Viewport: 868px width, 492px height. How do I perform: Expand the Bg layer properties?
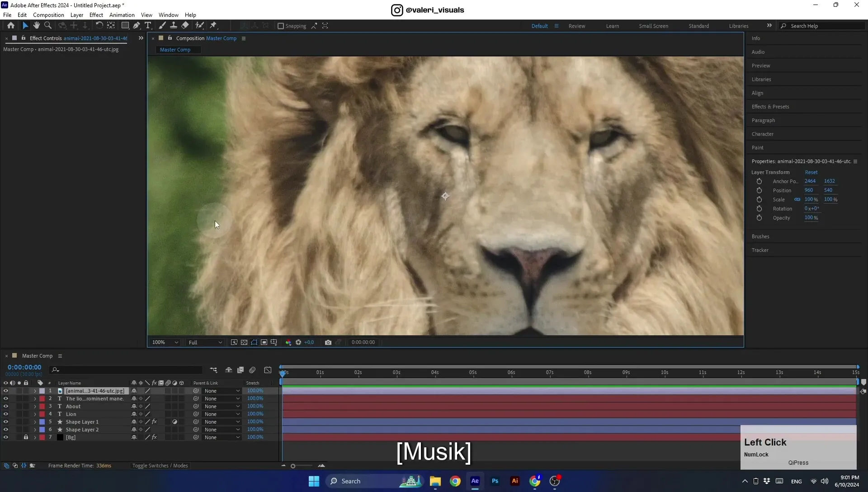(x=35, y=437)
